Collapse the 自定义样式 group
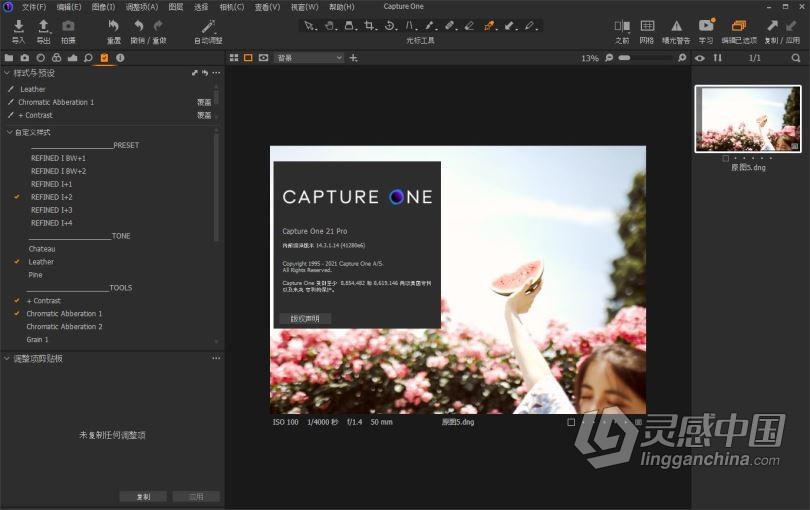The height and width of the screenshot is (510, 810). pos(9,132)
